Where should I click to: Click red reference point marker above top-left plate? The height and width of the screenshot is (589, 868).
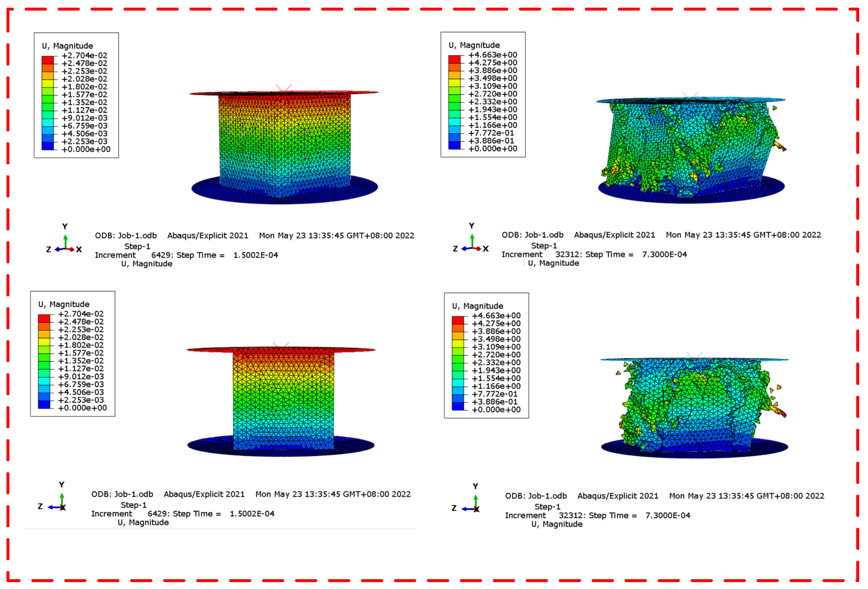click(284, 89)
